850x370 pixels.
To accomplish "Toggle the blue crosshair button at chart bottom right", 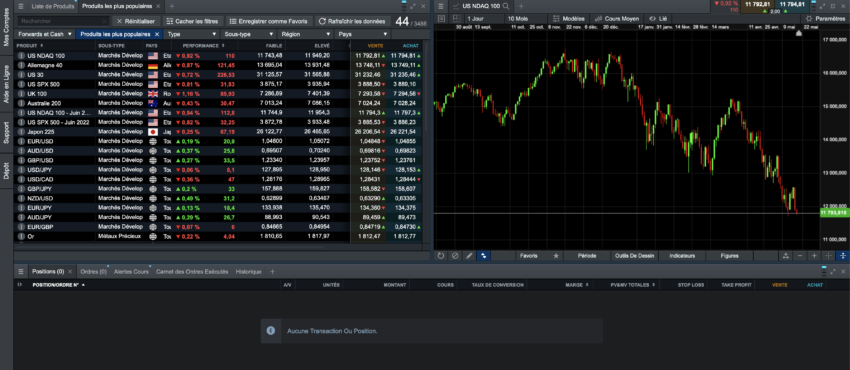I will pyautogui.click(x=843, y=256).
